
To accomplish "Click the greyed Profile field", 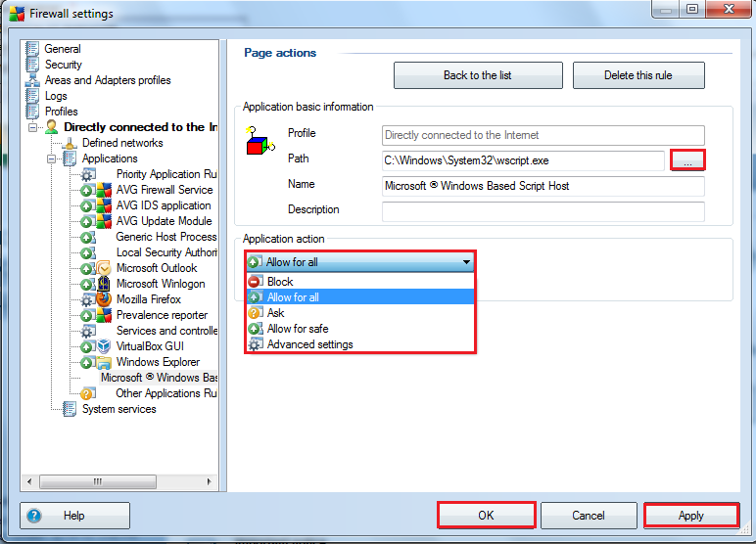I will pyautogui.click(x=543, y=135).
